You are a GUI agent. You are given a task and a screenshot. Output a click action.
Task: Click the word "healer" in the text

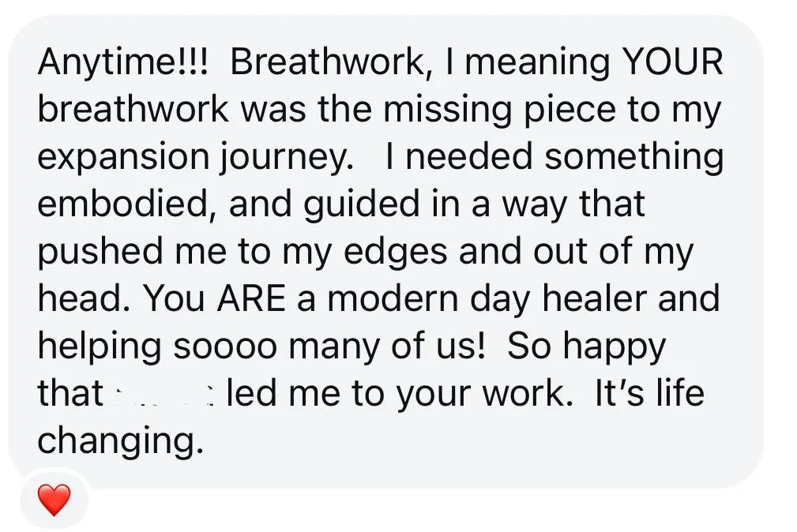(x=594, y=299)
